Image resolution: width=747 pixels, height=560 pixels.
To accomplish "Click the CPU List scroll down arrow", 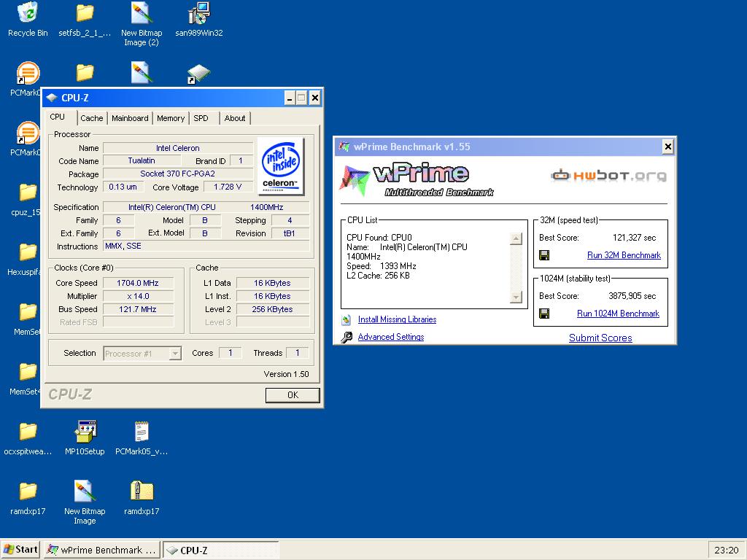I will click(x=516, y=297).
